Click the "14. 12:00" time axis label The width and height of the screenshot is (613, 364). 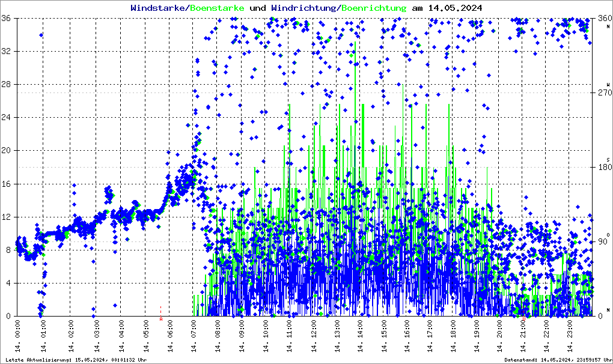pyautogui.click(x=314, y=338)
